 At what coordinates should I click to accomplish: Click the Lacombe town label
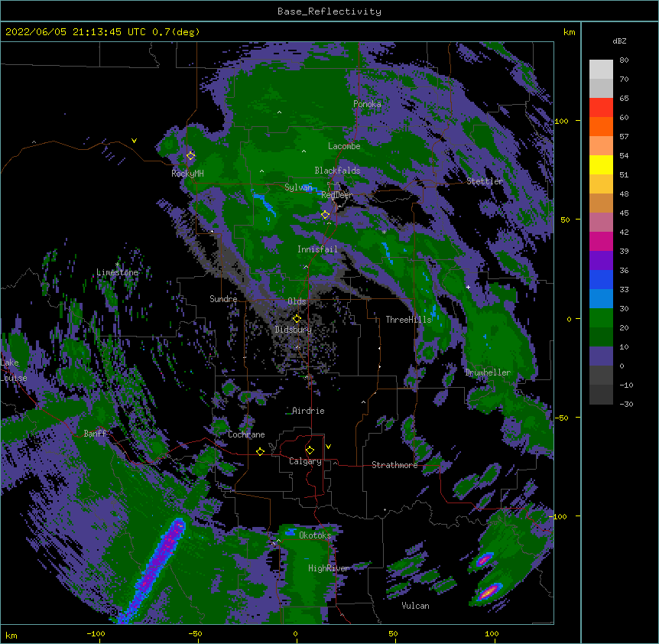[344, 146]
